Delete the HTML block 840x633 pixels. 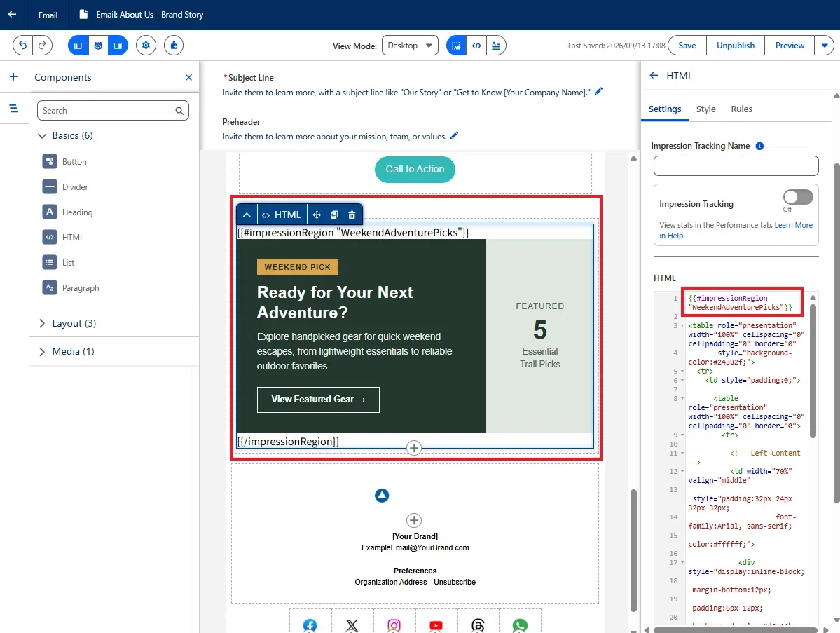[x=352, y=215]
